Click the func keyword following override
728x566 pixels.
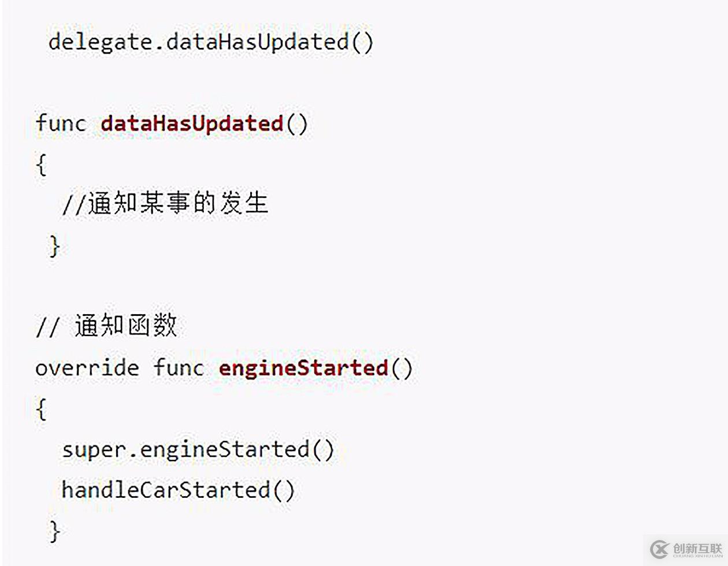(179, 368)
